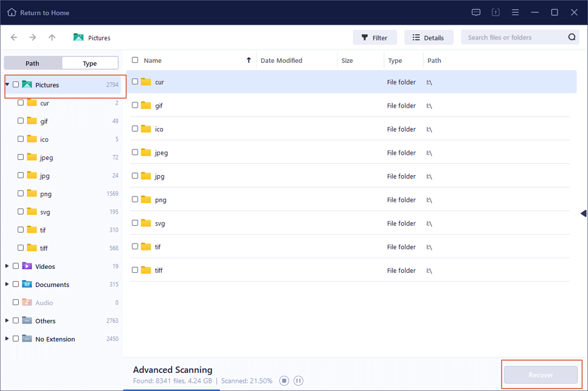Expand the Others category tree
Screen dimensions: 588x391
7,320
